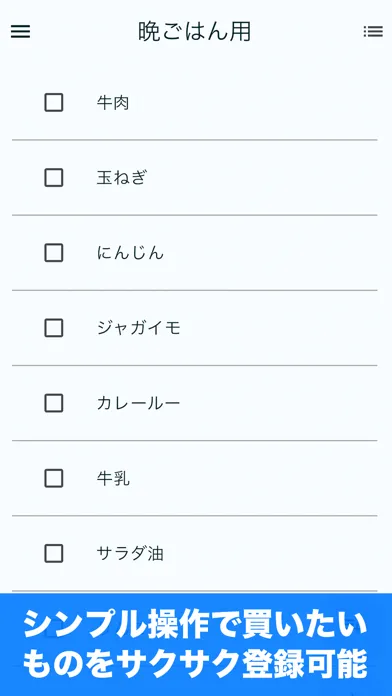392x696 pixels.
Task: Select the 牛肉 item text
Action: (113, 103)
